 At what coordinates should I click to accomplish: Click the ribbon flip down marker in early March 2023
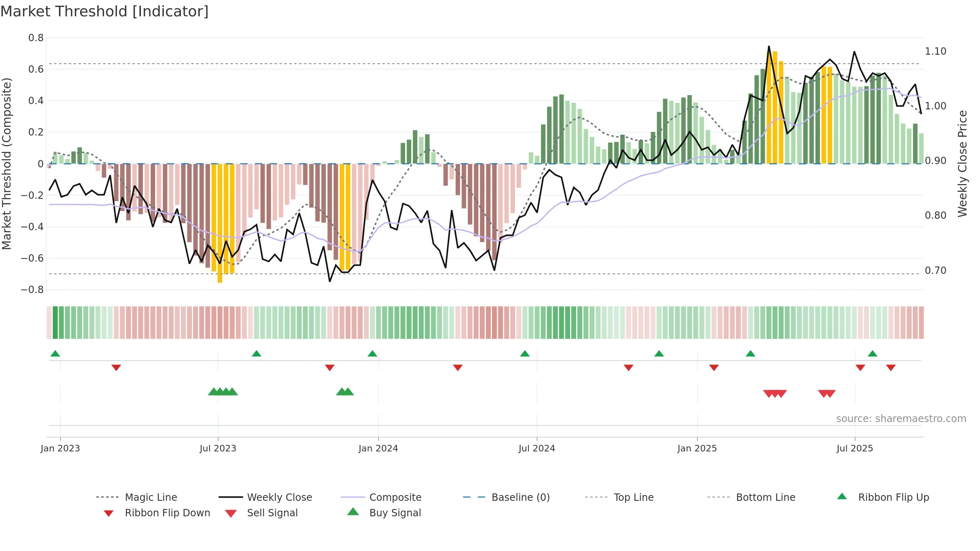pos(116,368)
